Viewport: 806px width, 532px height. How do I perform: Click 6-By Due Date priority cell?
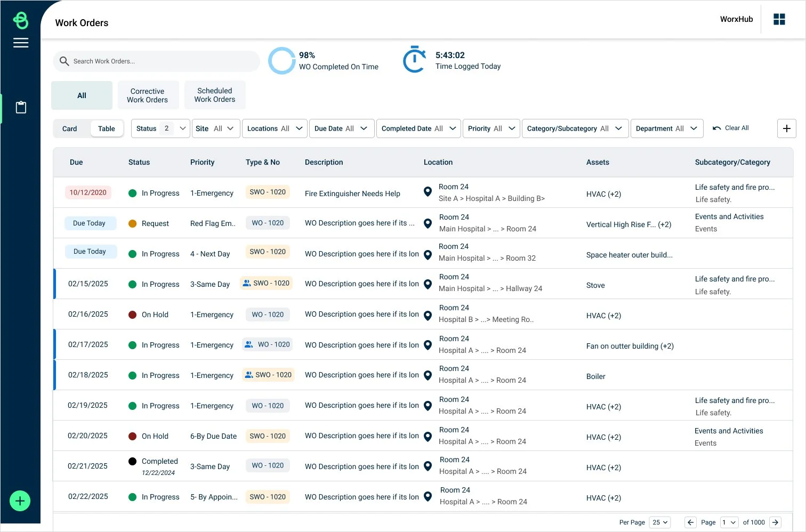point(213,436)
